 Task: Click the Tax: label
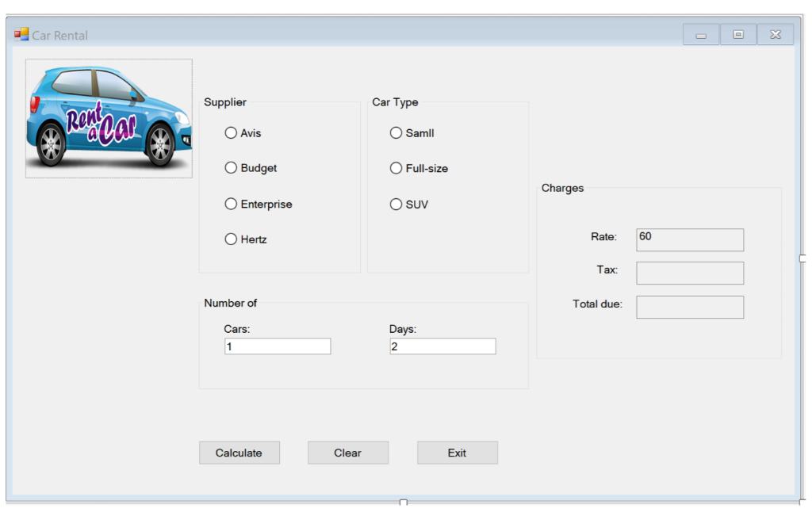(607, 270)
